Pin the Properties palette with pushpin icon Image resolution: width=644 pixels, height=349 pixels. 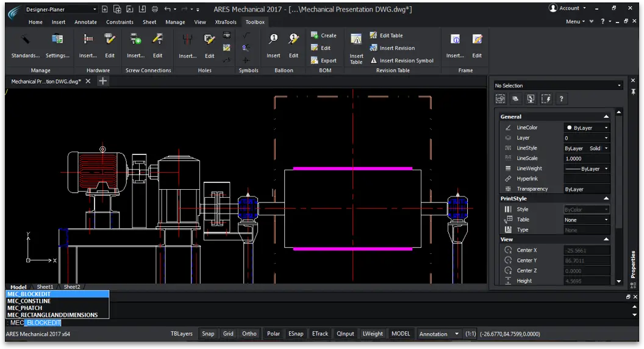click(633, 92)
